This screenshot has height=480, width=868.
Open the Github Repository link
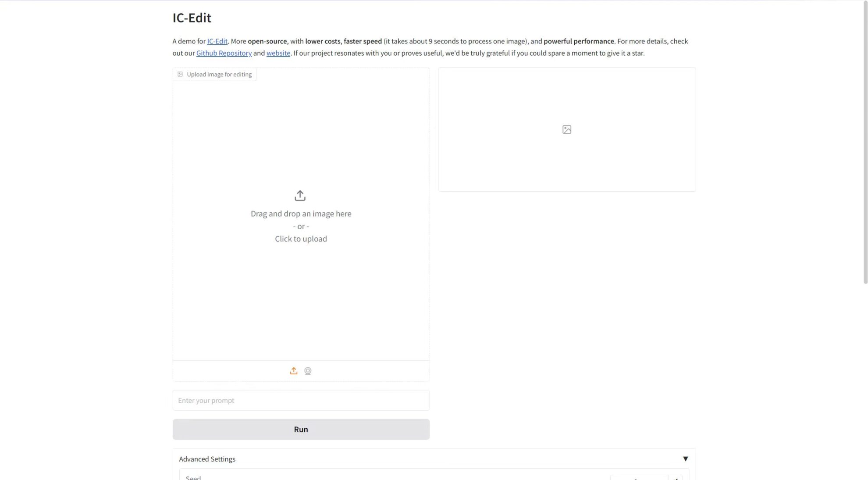click(x=224, y=53)
